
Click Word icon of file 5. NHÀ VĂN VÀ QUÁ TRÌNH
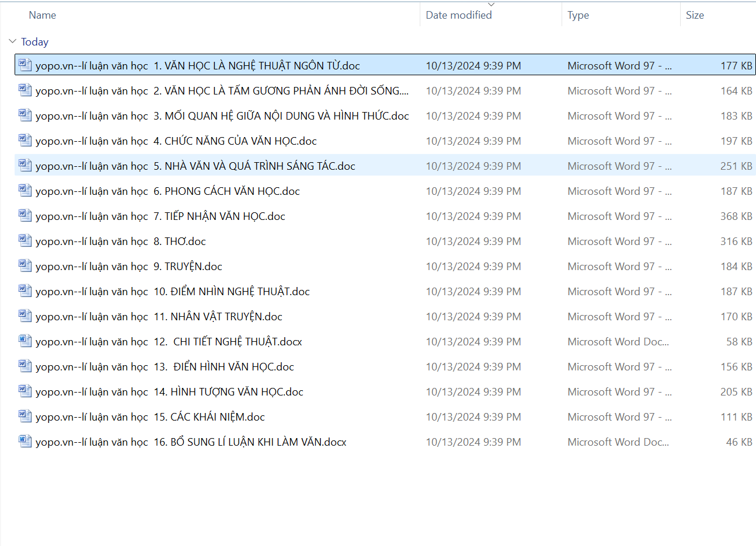coord(25,165)
